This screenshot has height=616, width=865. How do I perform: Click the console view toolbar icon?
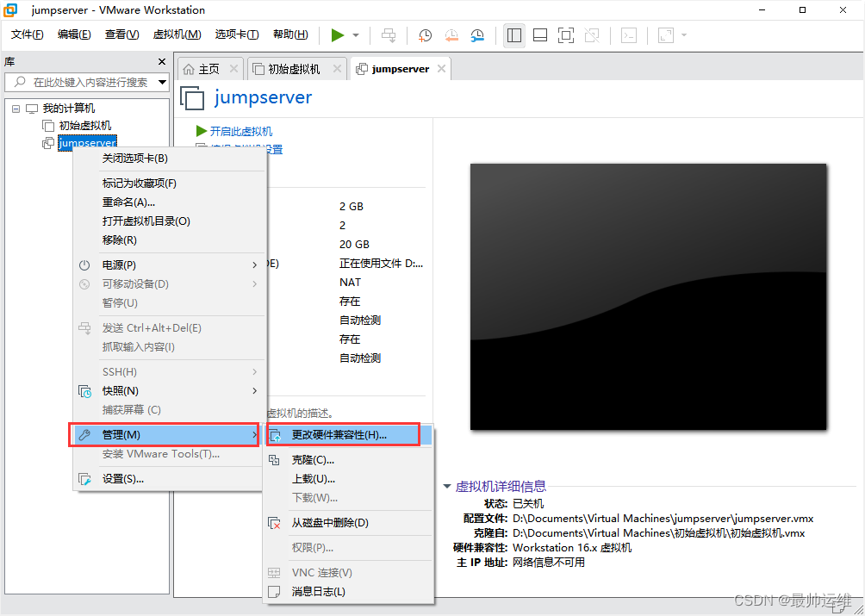pyautogui.click(x=629, y=35)
